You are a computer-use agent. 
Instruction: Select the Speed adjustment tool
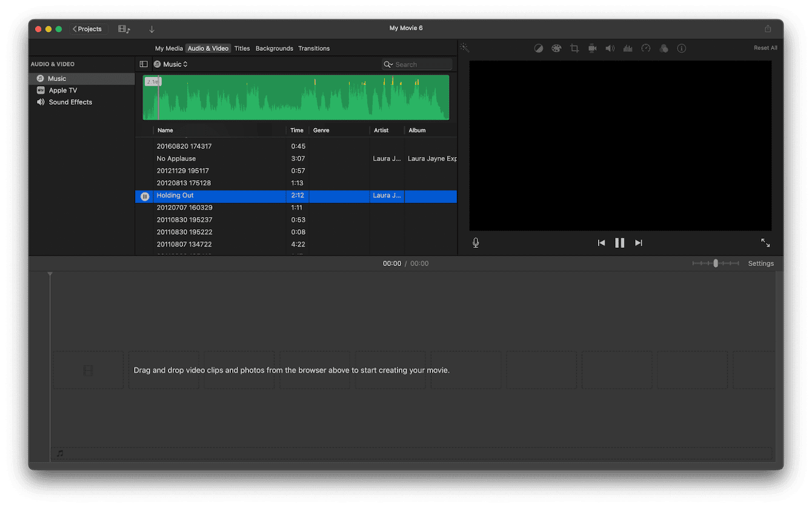645,48
